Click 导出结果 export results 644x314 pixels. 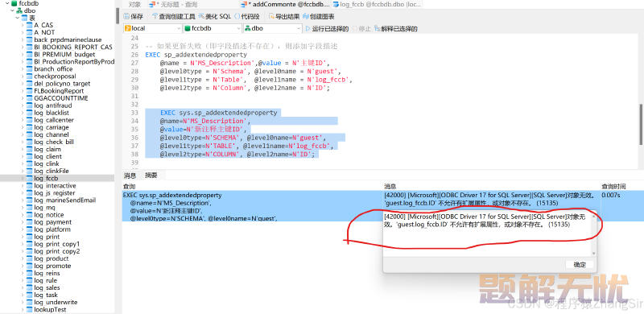click(284, 16)
